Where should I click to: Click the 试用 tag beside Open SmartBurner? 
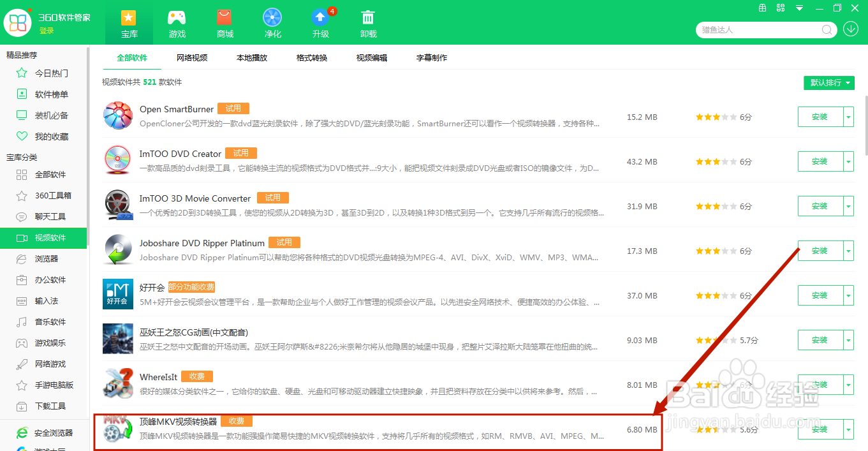[233, 108]
